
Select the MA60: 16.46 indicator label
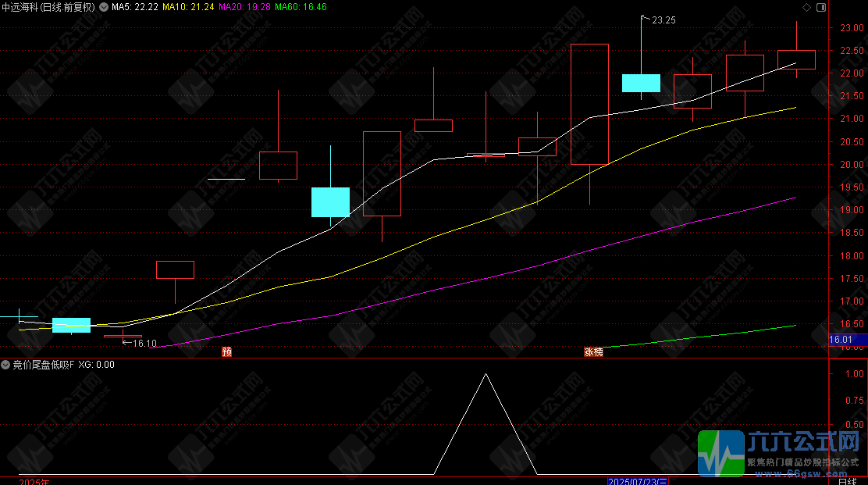301,7
